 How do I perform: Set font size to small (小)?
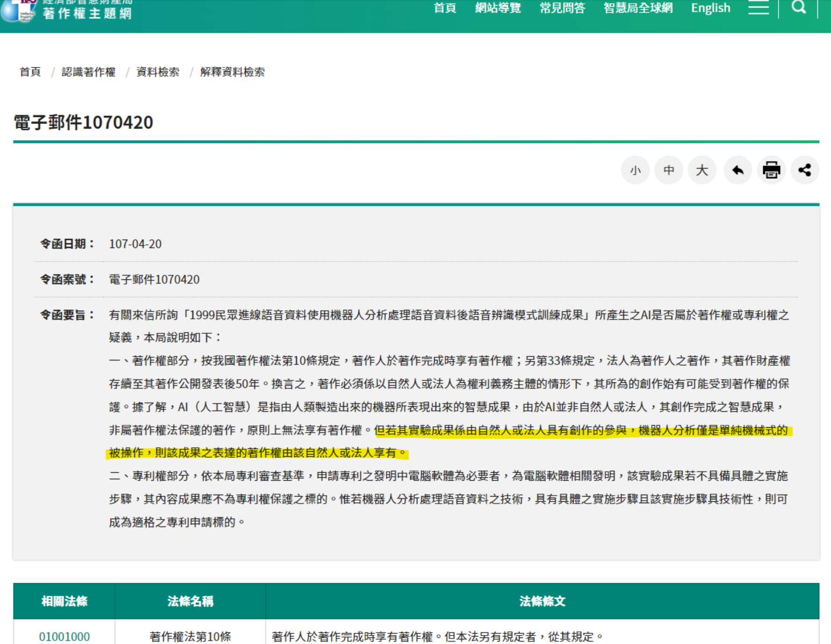(x=635, y=170)
